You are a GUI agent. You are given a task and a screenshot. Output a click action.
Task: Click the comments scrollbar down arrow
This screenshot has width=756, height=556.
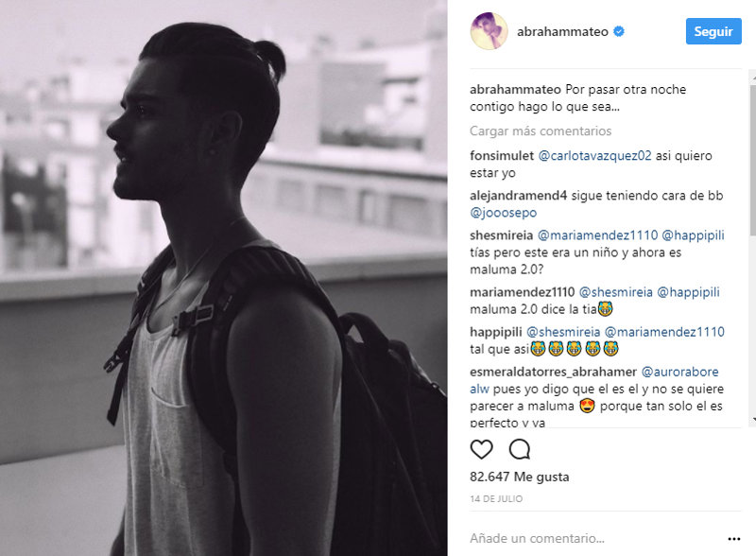(x=753, y=421)
